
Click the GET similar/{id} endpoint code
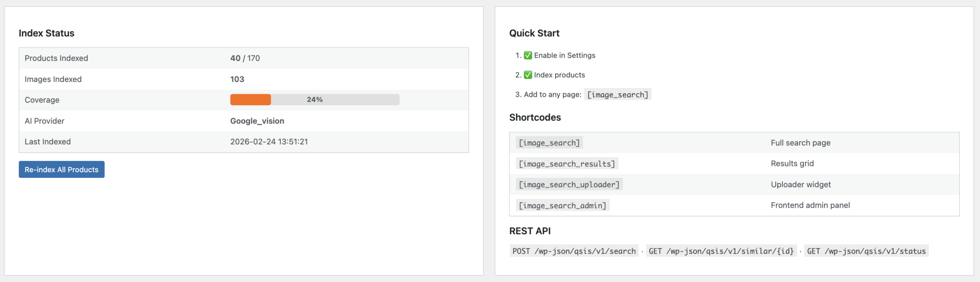[721, 251]
